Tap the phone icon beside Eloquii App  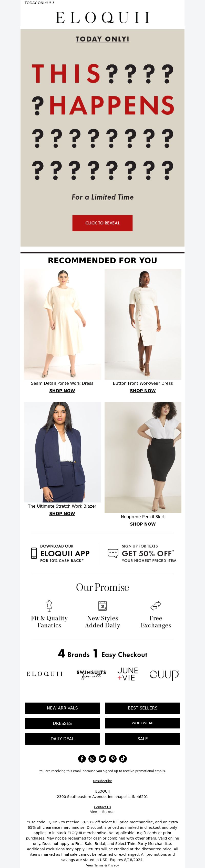point(34,553)
